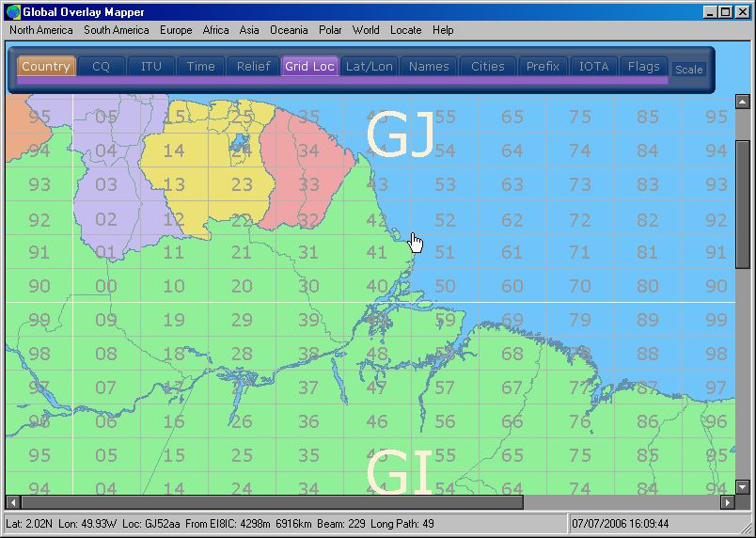Turn on ITU zone overlay

point(150,67)
